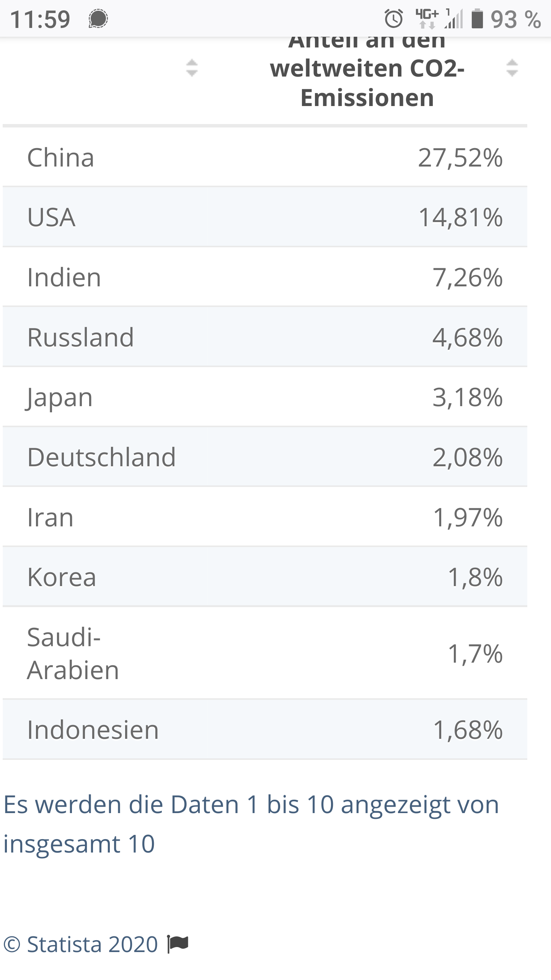Select the Japan row
Image resolution: width=551 pixels, height=980 pixels.
click(265, 397)
